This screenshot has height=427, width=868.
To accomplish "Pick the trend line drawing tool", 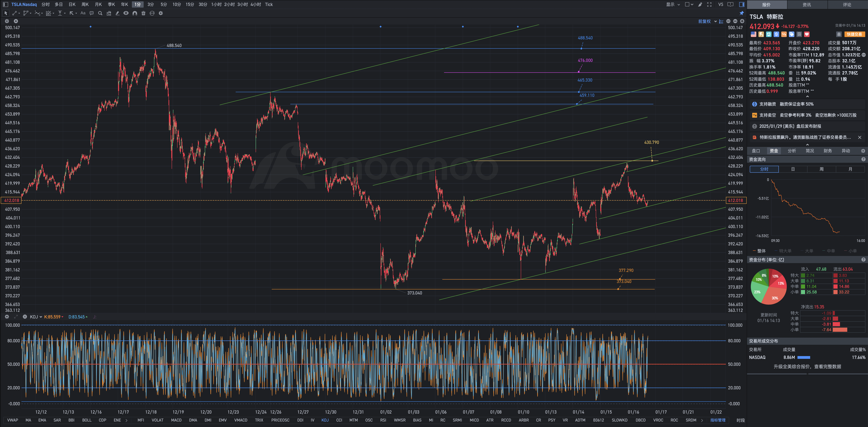I will (15, 13).
